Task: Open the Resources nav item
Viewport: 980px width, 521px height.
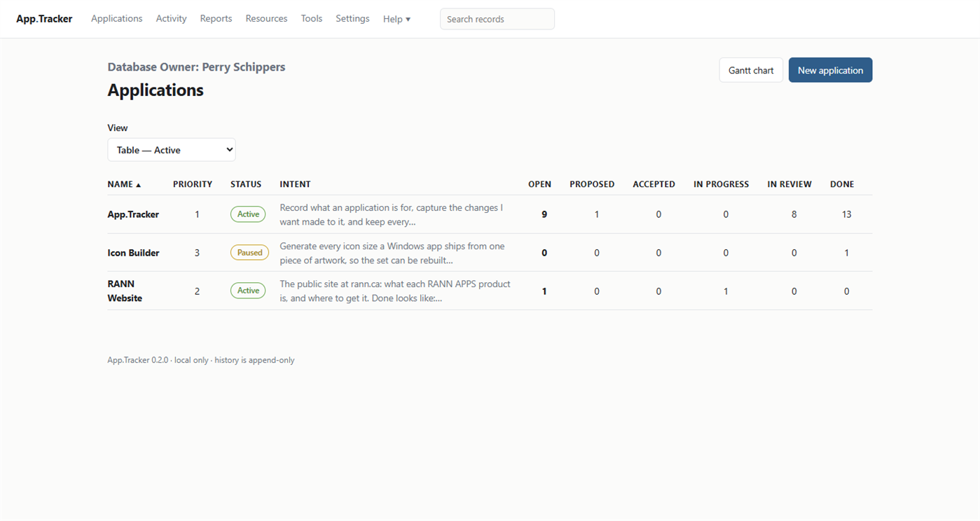Action: tap(266, 19)
